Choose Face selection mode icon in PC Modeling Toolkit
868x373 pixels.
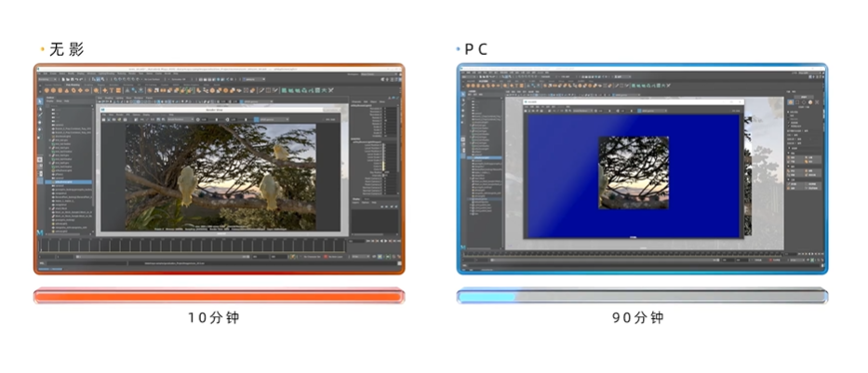coord(810,102)
